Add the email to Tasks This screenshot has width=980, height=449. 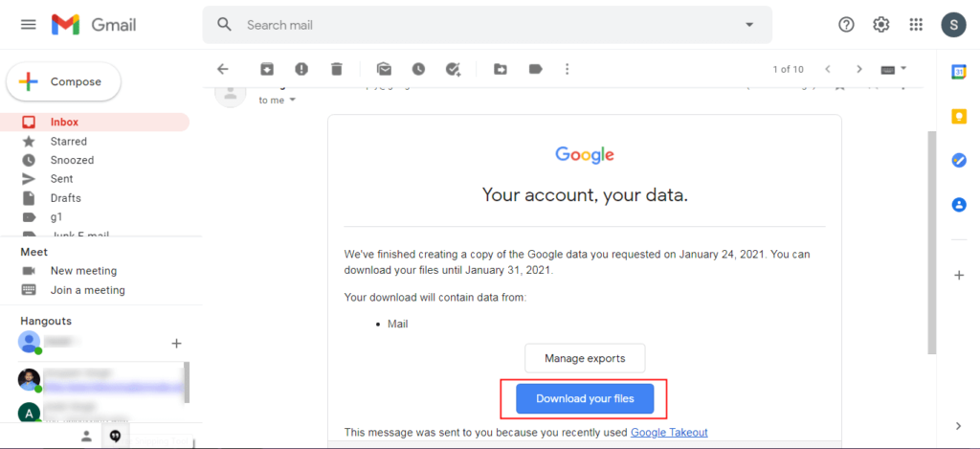453,70
